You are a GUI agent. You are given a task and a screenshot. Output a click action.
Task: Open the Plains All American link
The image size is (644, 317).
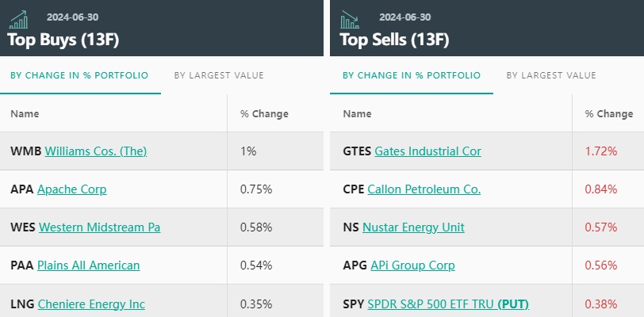[x=88, y=265]
